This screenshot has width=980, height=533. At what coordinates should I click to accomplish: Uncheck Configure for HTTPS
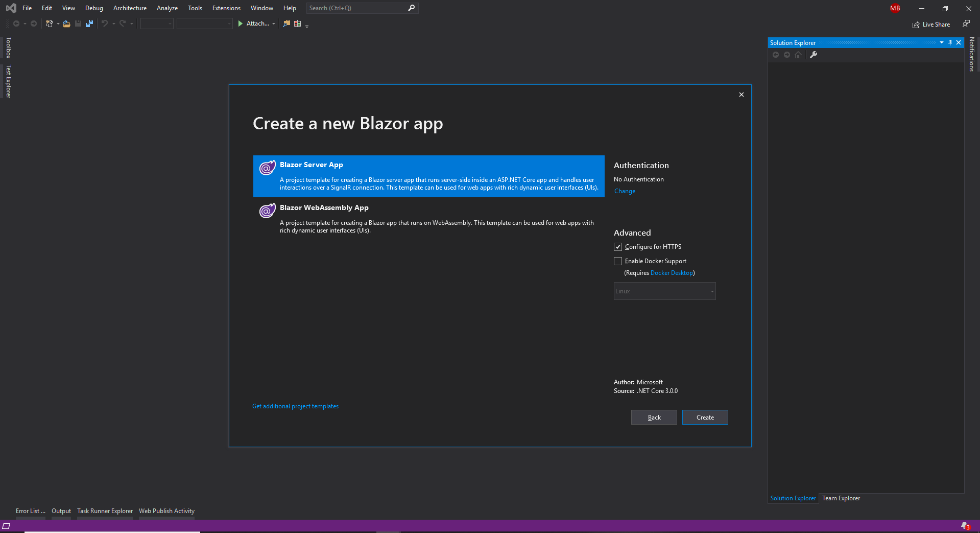pos(618,247)
